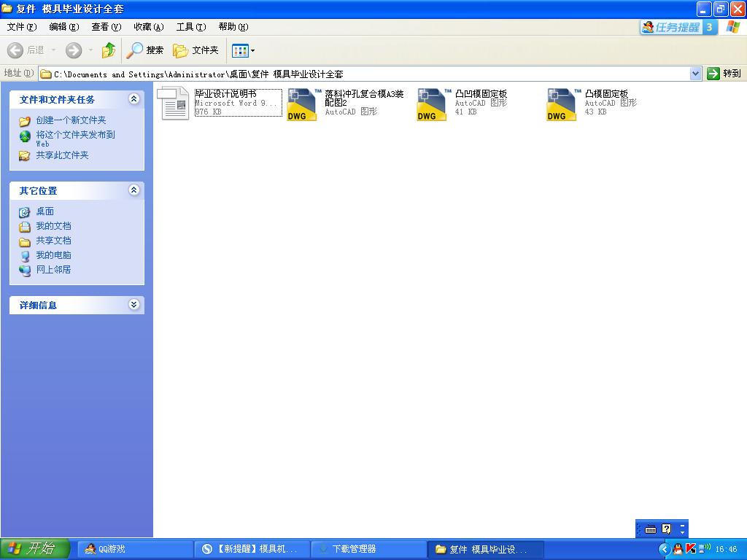The width and height of the screenshot is (747, 560).
Task: Click 创建一个新文件夹 link
Action: [71, 120]
